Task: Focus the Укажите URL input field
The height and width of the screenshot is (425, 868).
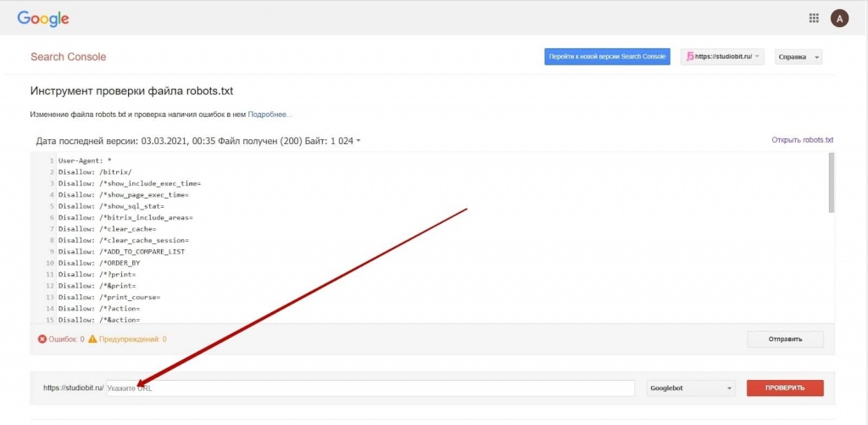Action: click(x=370, y=389)
